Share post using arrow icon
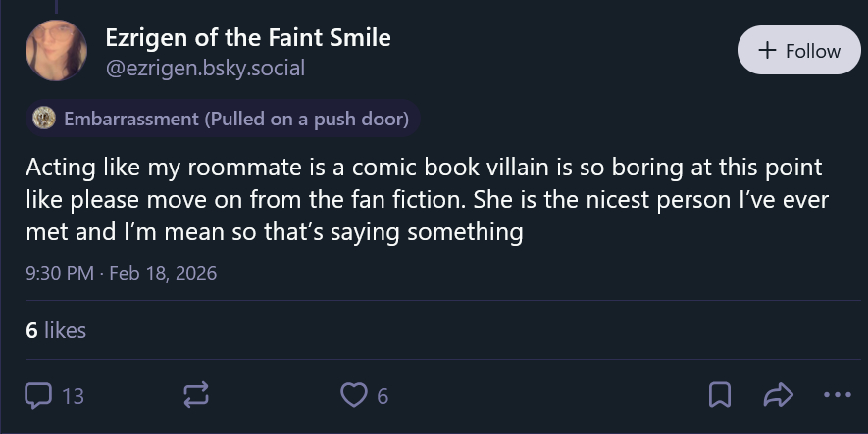 tap(778, 396)
